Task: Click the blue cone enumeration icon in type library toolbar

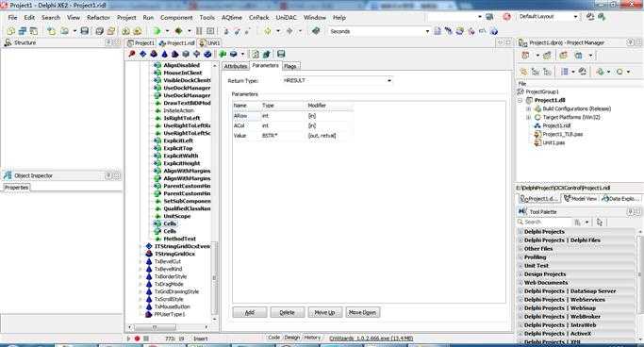Action: [x=164, y=54]
